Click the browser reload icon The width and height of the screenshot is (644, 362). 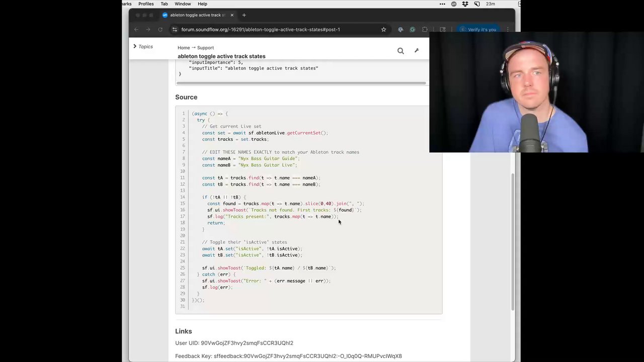click(x=160, y=30)
